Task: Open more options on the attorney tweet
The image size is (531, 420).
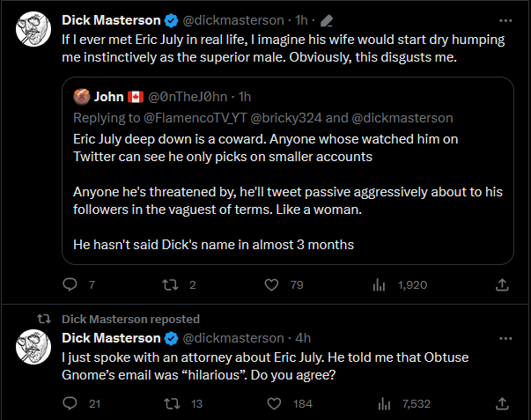Action: [x=505, y=338]
